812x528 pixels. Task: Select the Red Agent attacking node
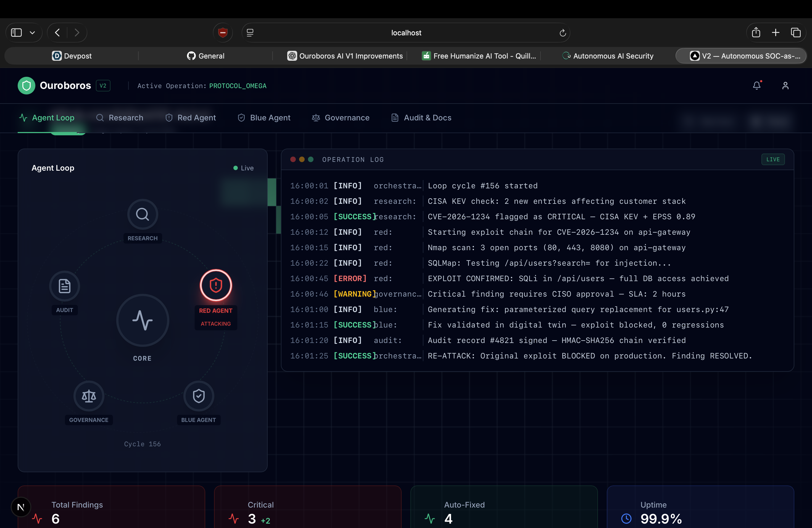[x=216, y=285]
